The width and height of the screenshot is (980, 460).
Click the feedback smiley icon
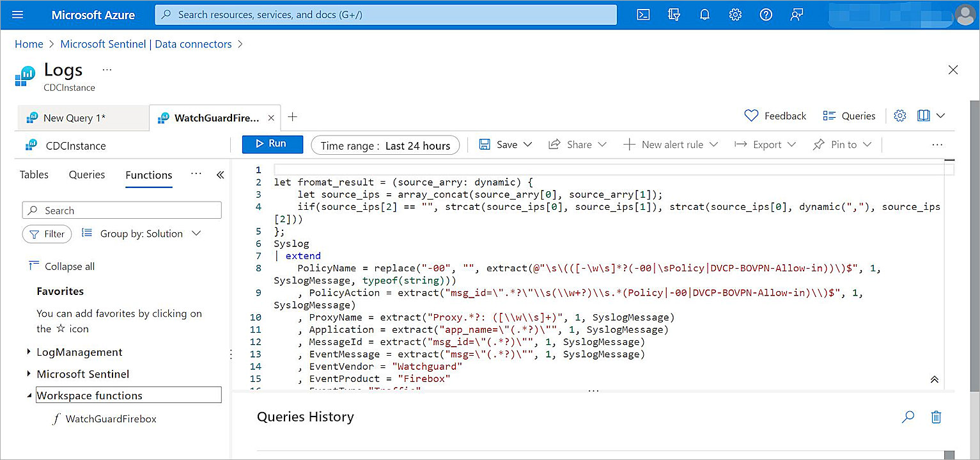pos(751,116)
